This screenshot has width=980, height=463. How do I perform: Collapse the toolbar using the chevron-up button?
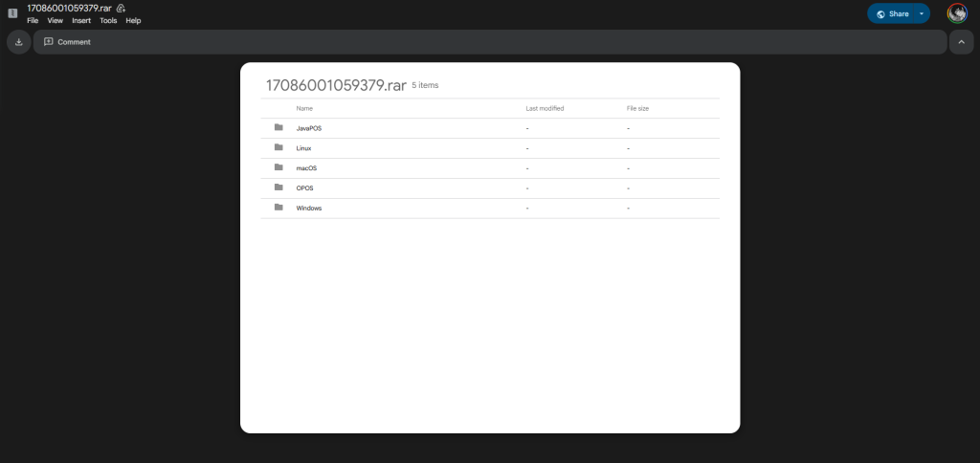(961, 42)
